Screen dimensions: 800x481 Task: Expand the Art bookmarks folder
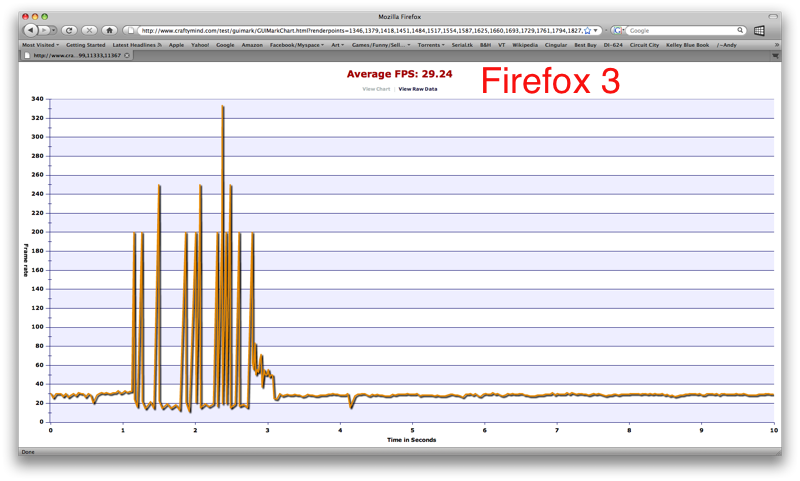coord(337,45)
